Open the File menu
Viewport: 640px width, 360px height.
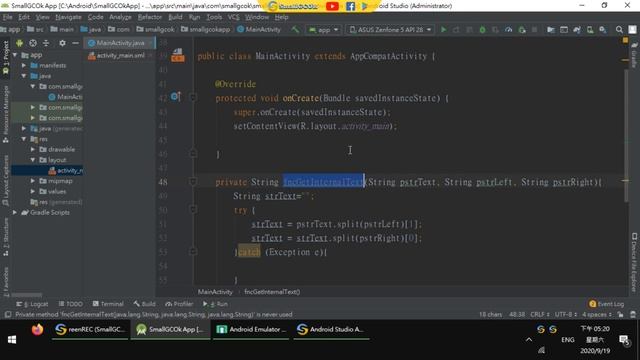(x=7, y=17)
